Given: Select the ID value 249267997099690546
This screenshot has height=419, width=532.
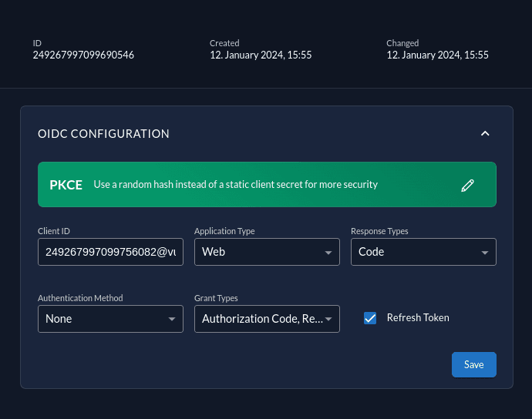Looking at the screenshot, I should 83,55.
